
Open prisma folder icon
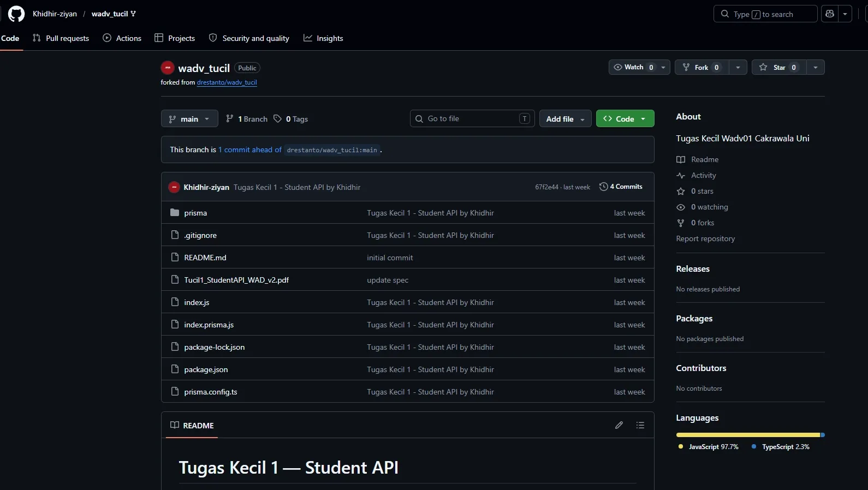coord(175,212)
